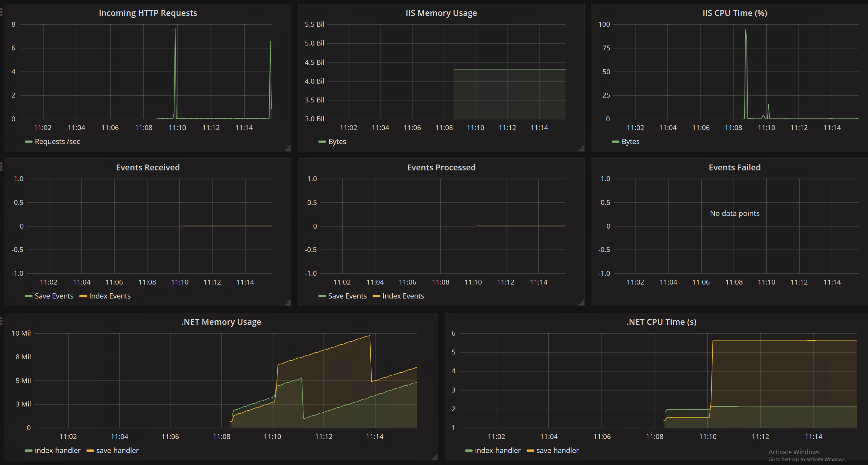Image resolution: width=868 pixels, height=465 pixels.
Task: Click resize handle of IIS Memory Usage panel
Action: point(582,148)
